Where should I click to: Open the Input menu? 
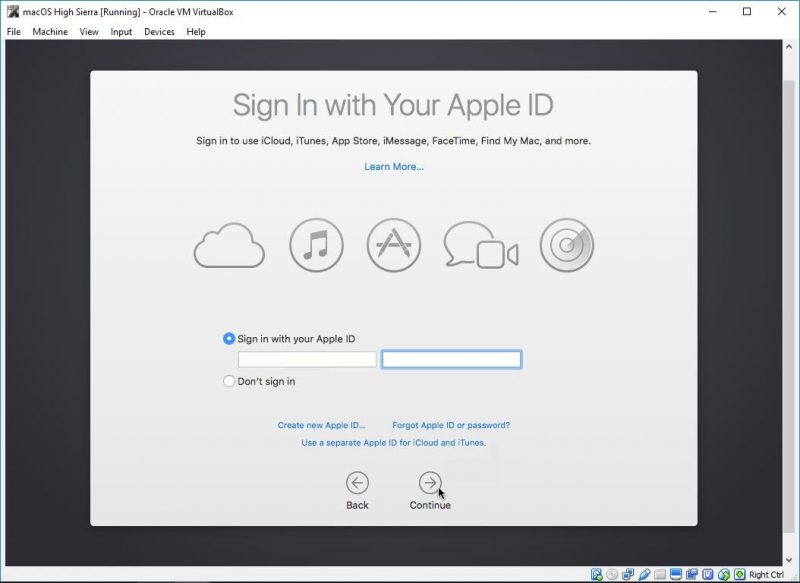click(x=121, y=32)
